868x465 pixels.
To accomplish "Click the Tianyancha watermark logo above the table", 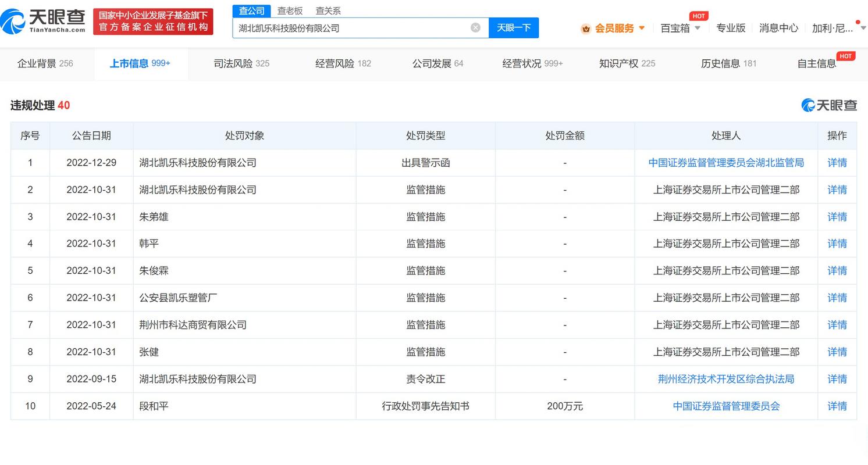I will tap(828, 105).
